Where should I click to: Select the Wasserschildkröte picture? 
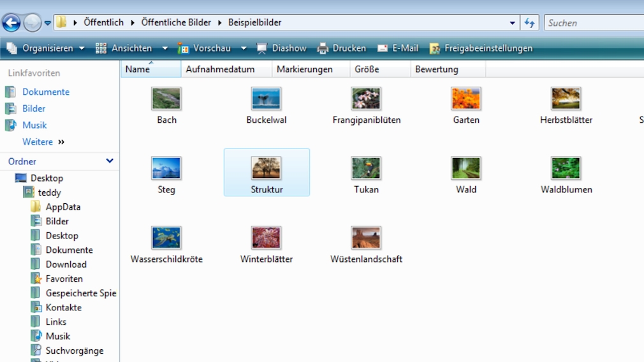[166, 238]
